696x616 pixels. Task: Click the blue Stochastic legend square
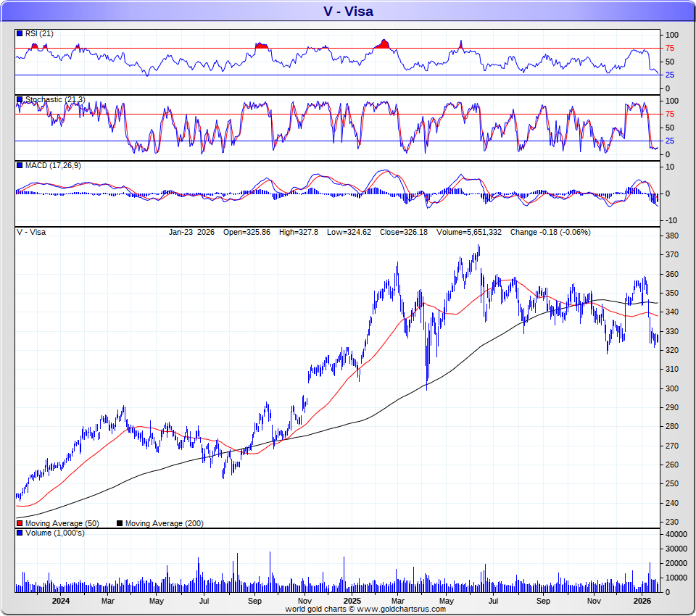click(20, 100)
